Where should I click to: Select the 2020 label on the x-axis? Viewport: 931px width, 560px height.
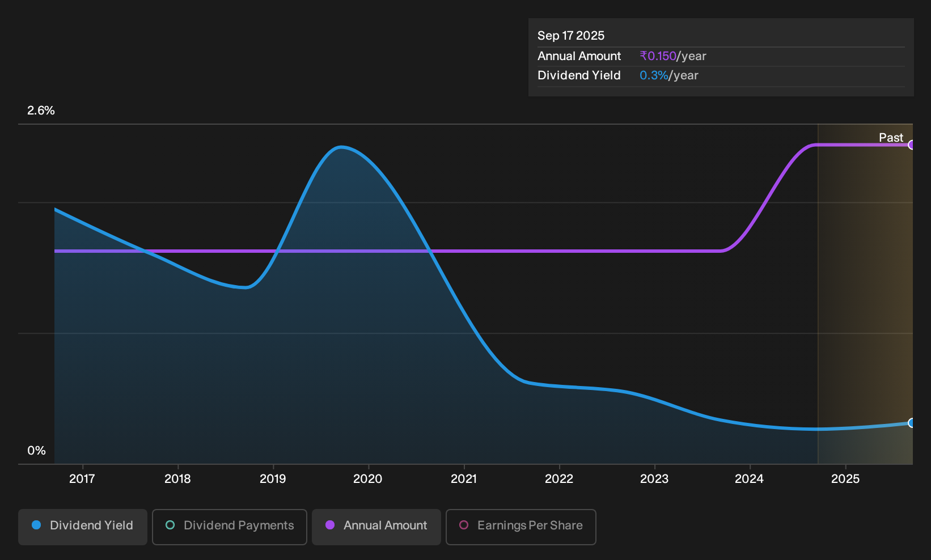coord(368,479)
